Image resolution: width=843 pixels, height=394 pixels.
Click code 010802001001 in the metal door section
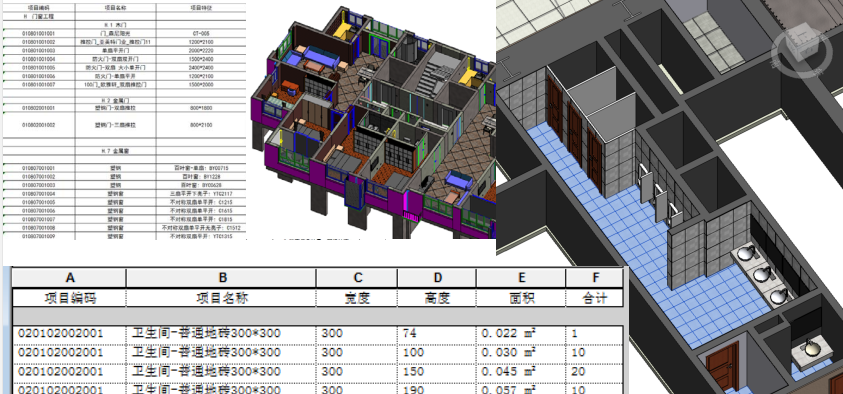coord(39,108)
